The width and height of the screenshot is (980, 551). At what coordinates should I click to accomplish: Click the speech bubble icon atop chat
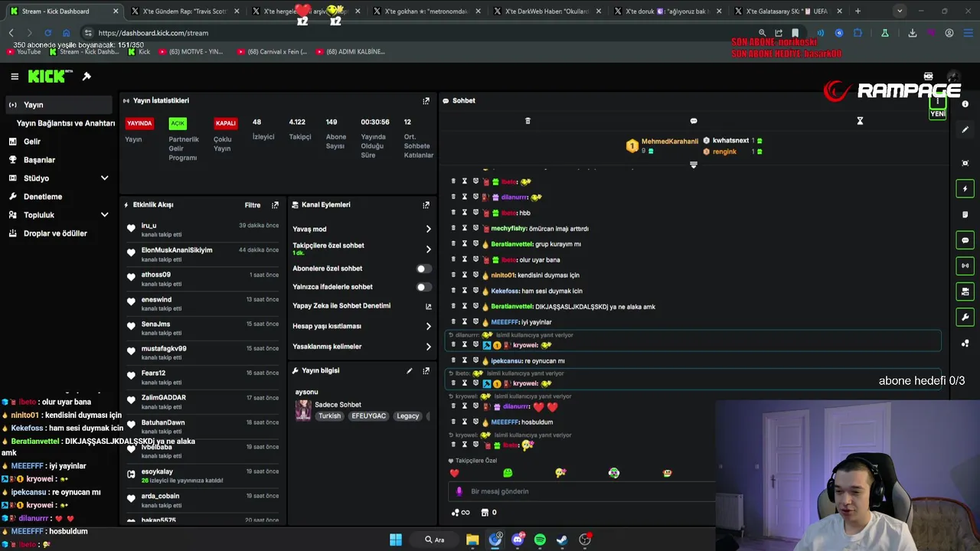coord(694,121)
